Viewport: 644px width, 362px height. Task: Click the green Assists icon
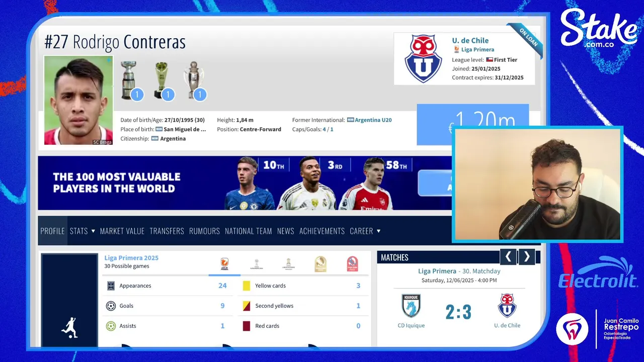pos(111,326)
